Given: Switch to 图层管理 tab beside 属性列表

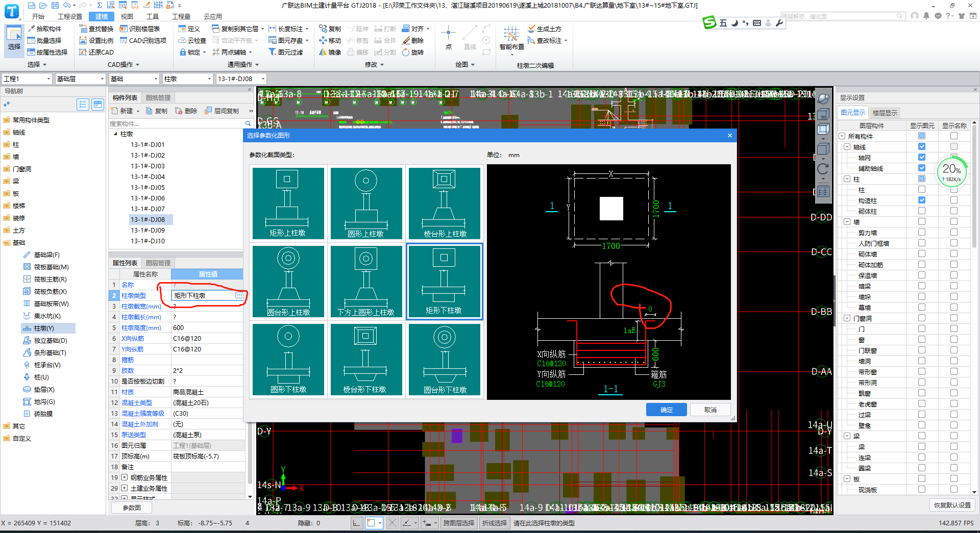Looking at the screenshot, I should coord(158,263).
